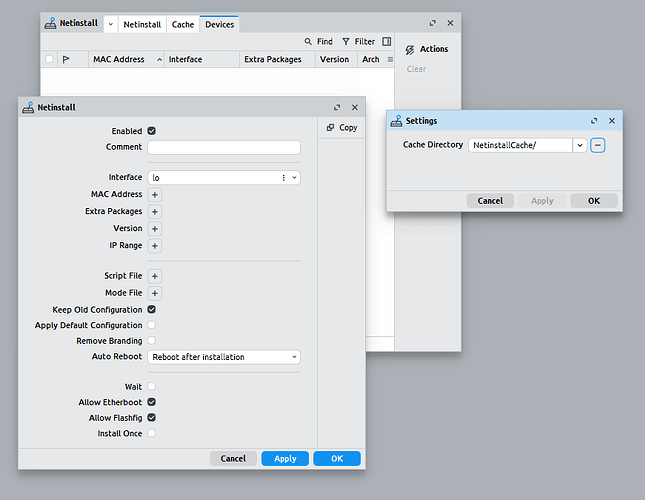
Task: Click Copy icon in Netinstall dialog
Action: [330, 127]
